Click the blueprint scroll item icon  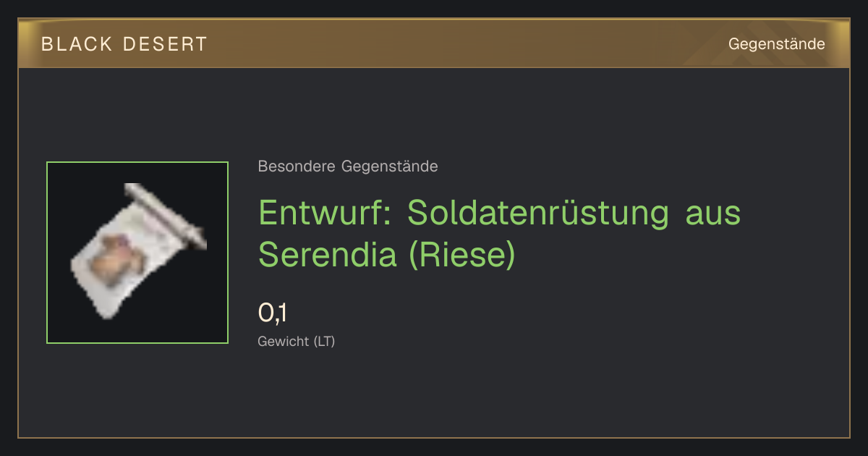coord(137,252)
